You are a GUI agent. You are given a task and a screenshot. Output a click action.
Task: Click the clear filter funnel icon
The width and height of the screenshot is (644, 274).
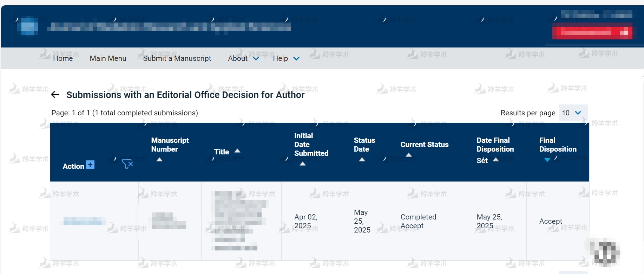click(x=127, y=164)
